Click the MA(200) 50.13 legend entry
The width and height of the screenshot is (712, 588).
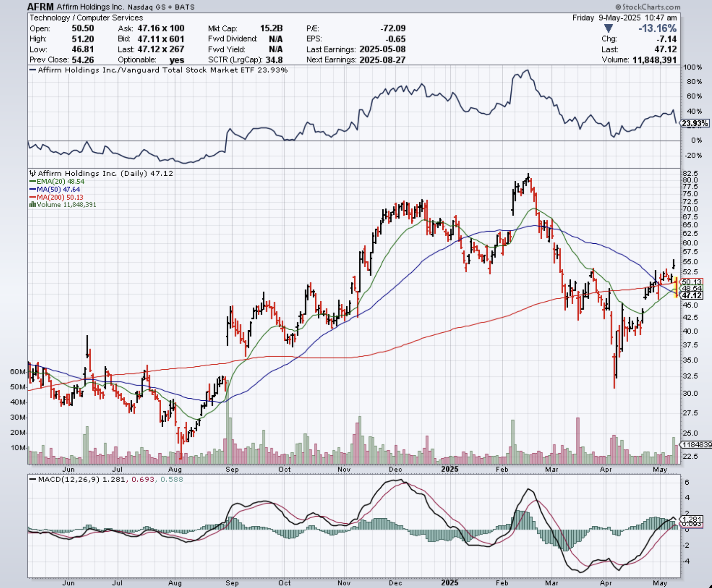click(56, 197)
